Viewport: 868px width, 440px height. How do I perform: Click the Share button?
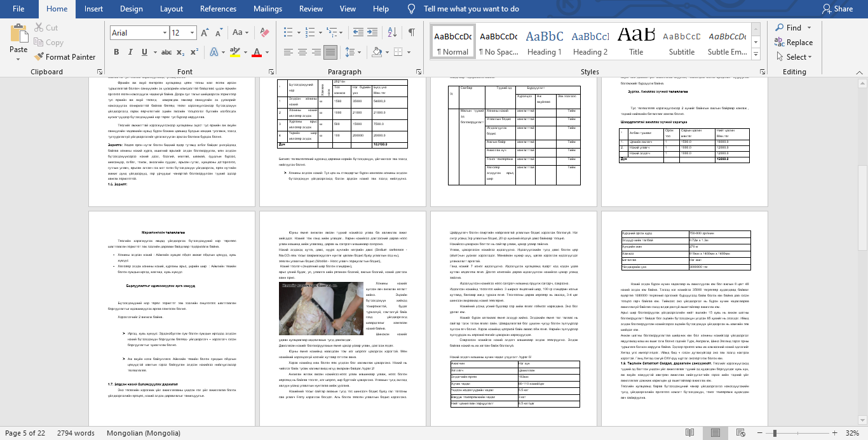(837, 9)
